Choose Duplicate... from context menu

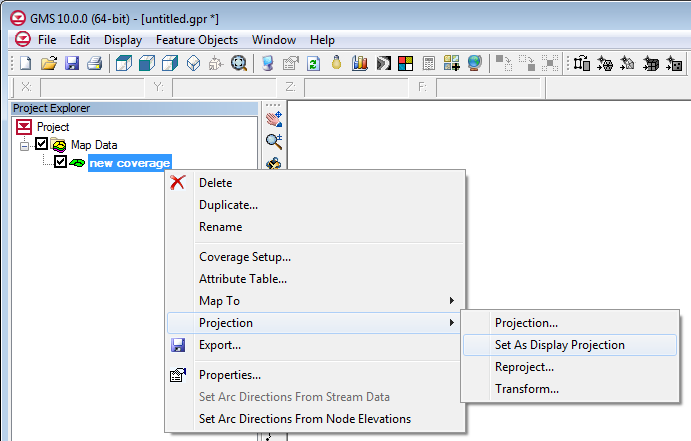pyautogui.click(x=315, y=205)
